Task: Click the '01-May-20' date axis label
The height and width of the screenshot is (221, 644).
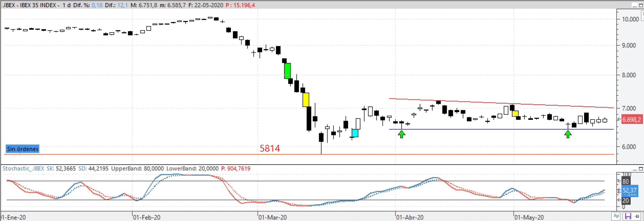Action: pos(529,217)
